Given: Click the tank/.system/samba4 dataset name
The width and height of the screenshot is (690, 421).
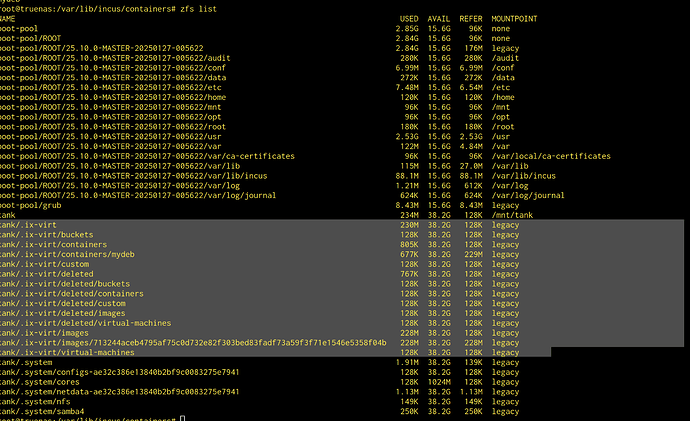Looking at the screenshot, I should pyautogui.click(x=42, y=412).
